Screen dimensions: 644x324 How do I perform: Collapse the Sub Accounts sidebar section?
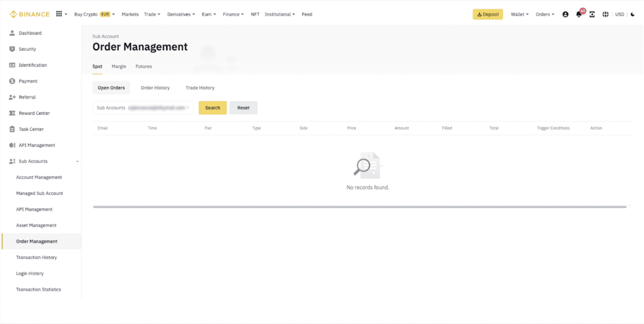click(77, 162)
